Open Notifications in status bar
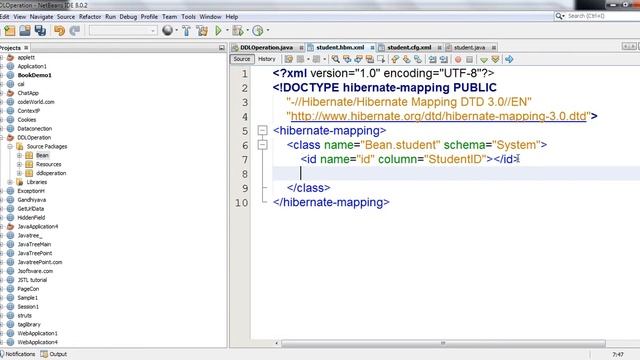Image resolution: width=640 pixels, height=360 pixels. [18, 354]
